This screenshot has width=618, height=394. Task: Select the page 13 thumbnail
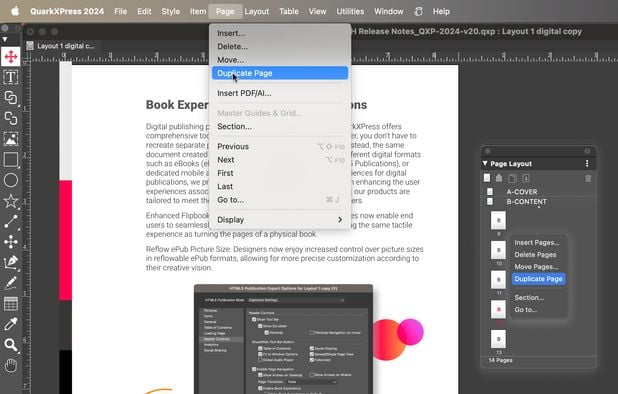coord(499,339)
